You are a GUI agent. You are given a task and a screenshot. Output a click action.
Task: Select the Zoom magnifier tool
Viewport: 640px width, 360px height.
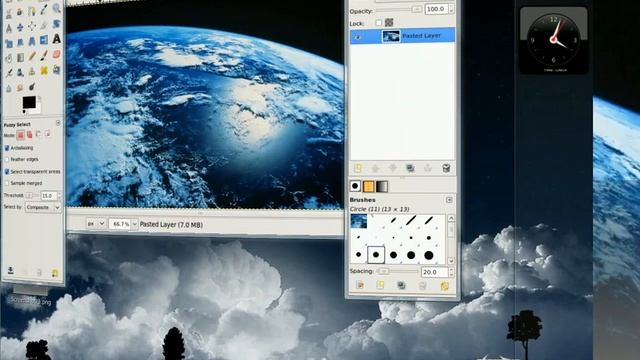click(x=56, y=8)
